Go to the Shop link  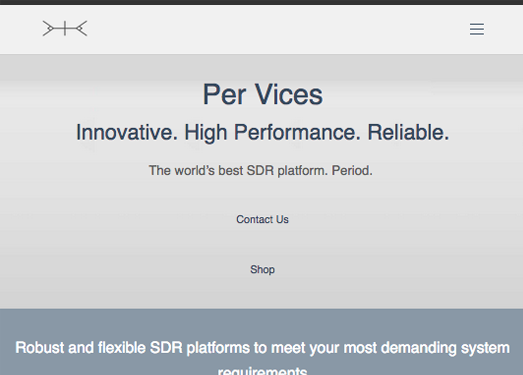[x=262, y=269]
